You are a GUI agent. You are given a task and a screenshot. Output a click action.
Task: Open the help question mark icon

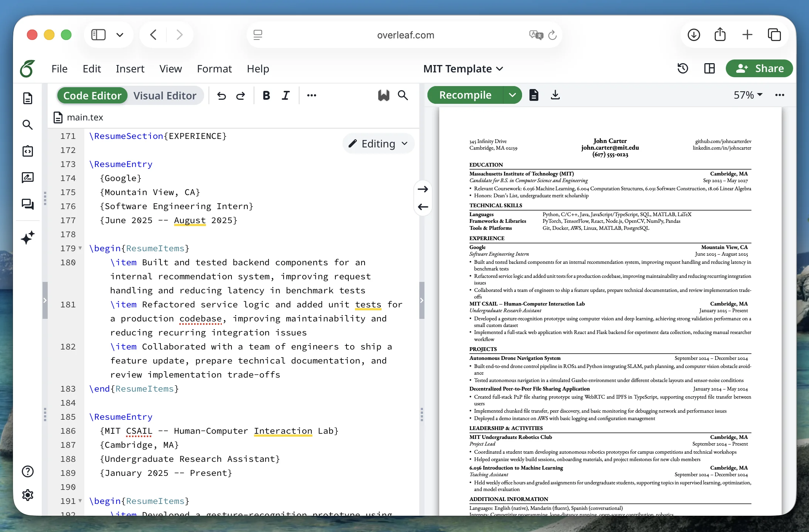coord(28,471)
